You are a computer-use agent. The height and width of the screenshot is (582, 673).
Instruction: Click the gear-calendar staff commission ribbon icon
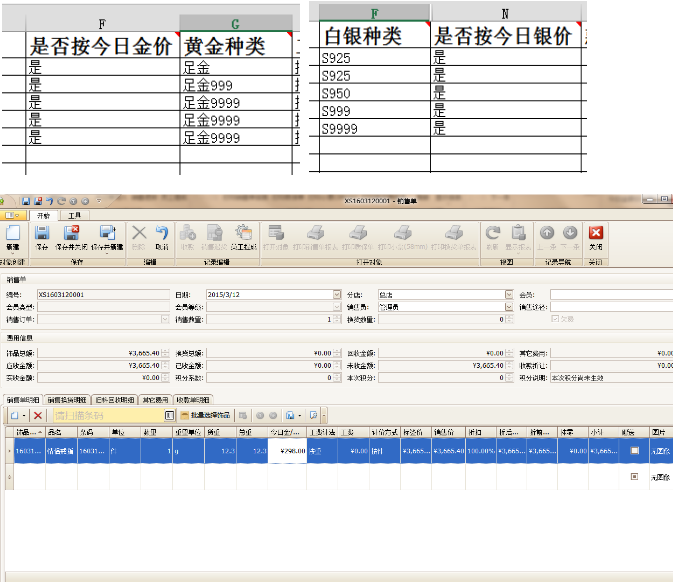click(x=243, y=233)
